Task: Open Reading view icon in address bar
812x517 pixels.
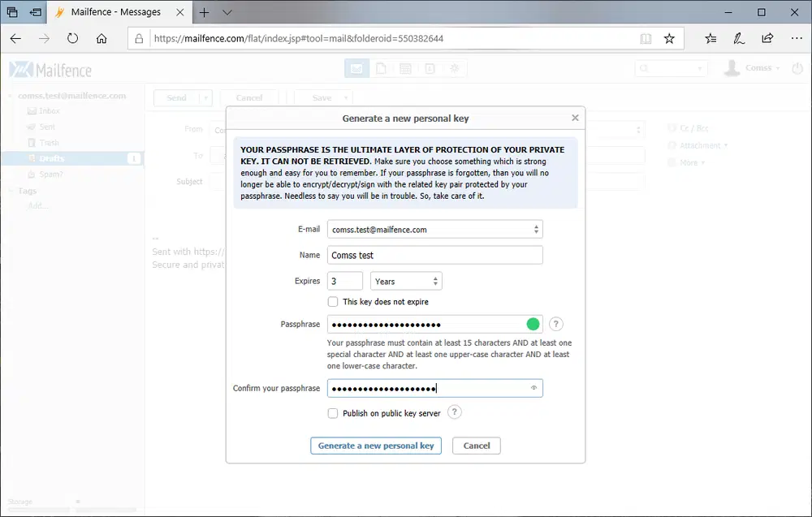Action: (x=646, y=39)
